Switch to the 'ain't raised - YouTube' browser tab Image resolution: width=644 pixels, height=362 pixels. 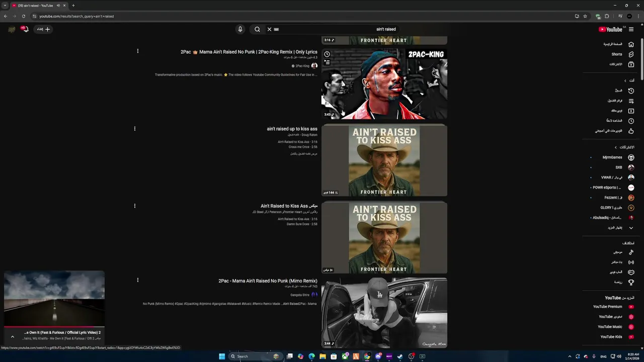39,6
